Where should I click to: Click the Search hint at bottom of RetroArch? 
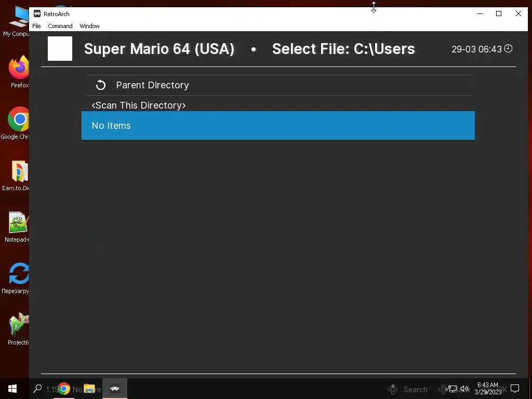[x=415, y=390]
